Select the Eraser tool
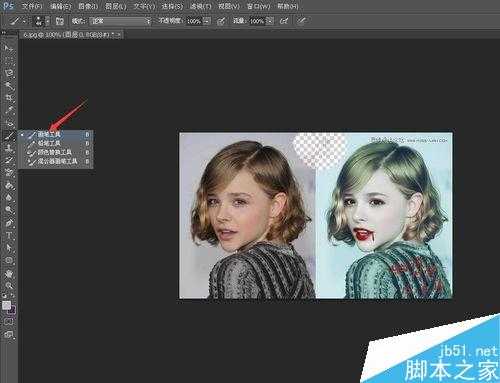 tap(9, 173)
